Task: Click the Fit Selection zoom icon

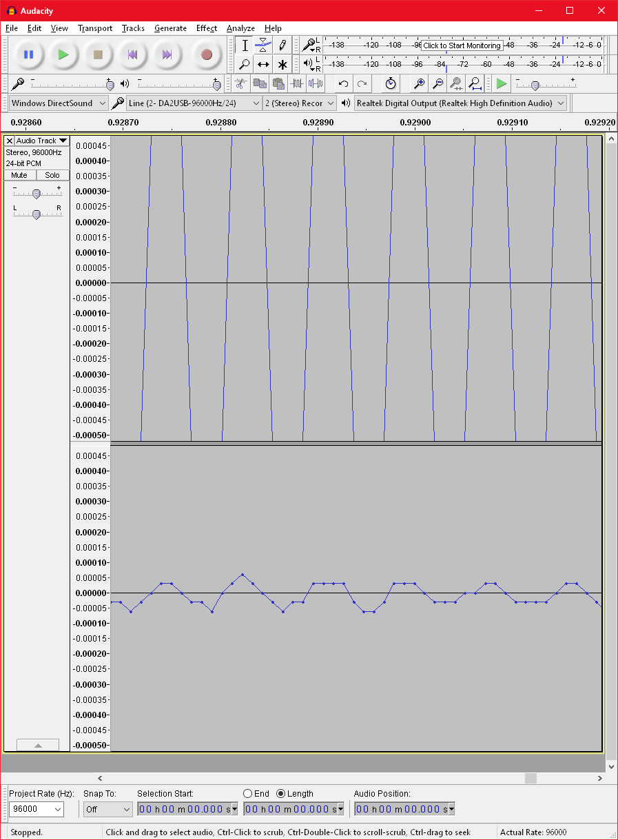Action: click(456, 83)
